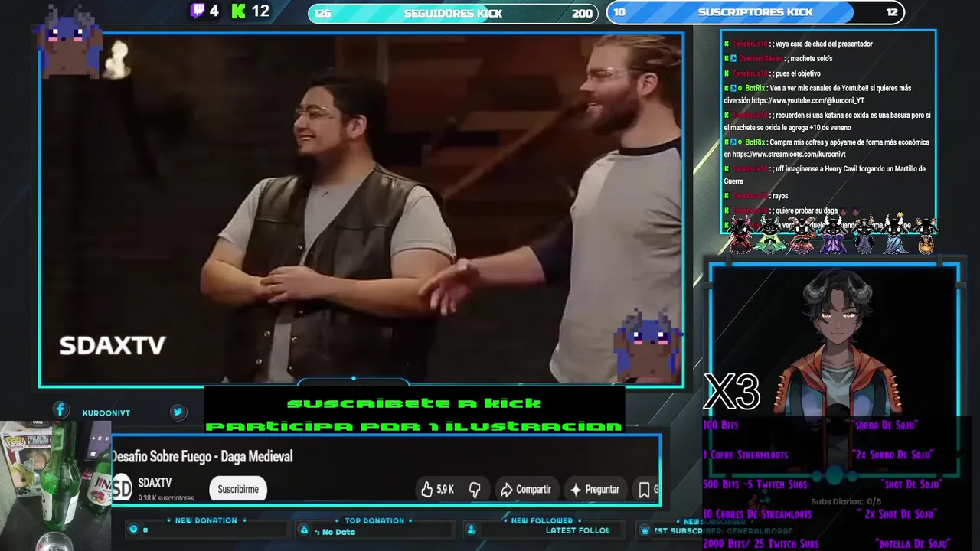
Task: Click the SDAXTV watermark in the video
Action: [113, 346]
